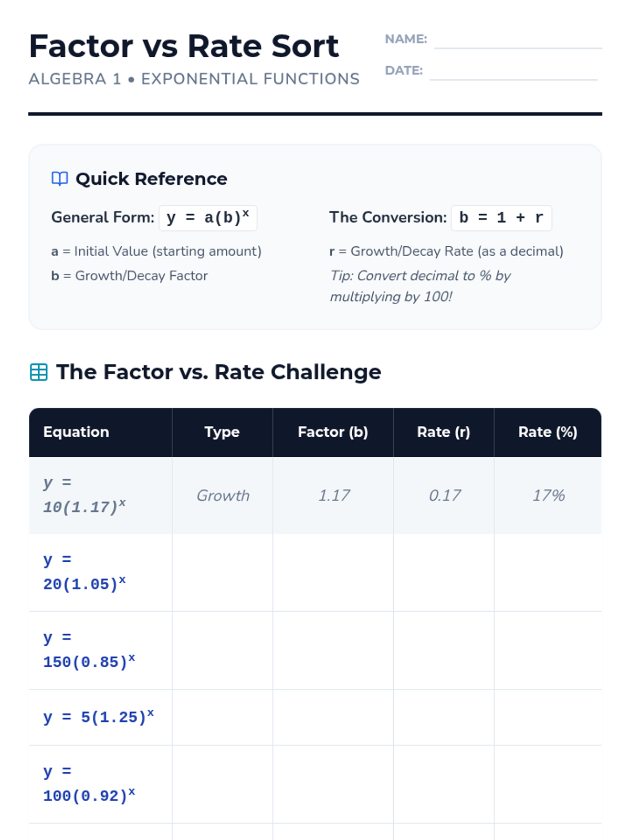Click the Factor (b) column header

333,432
